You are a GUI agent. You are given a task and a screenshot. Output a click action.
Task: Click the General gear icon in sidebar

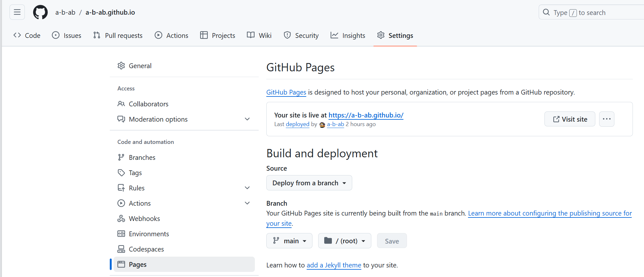121,66
